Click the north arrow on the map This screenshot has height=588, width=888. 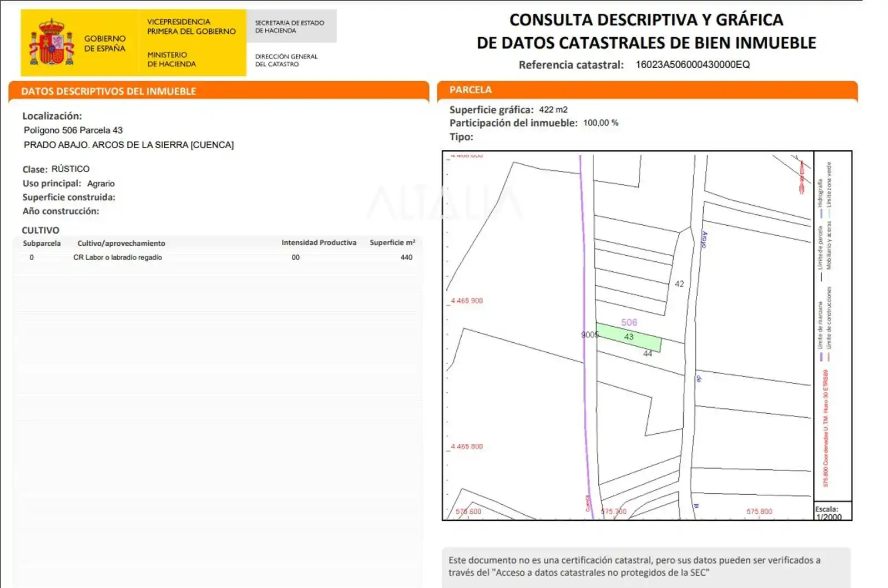coord(801,177)
